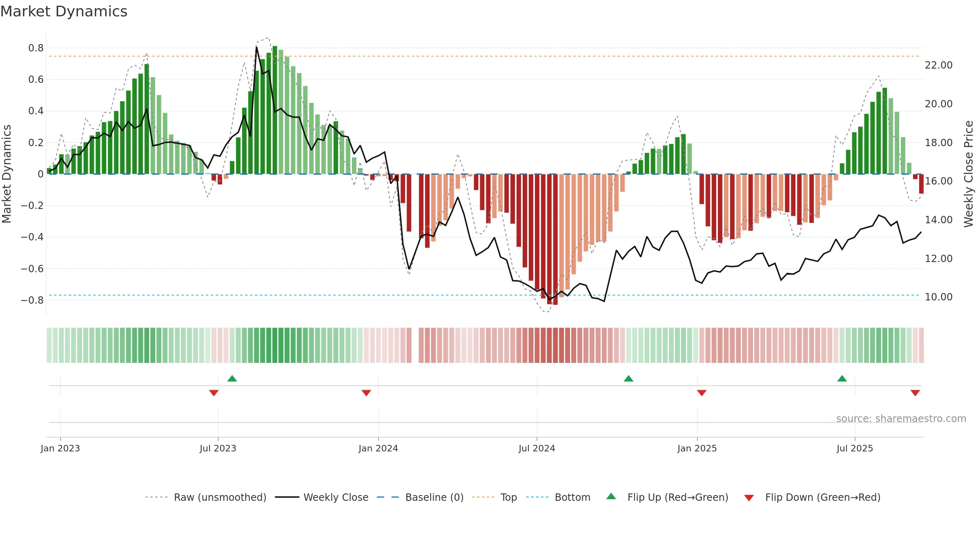The image size is (980, 551).
Task: Click the red flip-down marker just before Jul 2023
Action: pyautogui.click(x=214, y=393)
